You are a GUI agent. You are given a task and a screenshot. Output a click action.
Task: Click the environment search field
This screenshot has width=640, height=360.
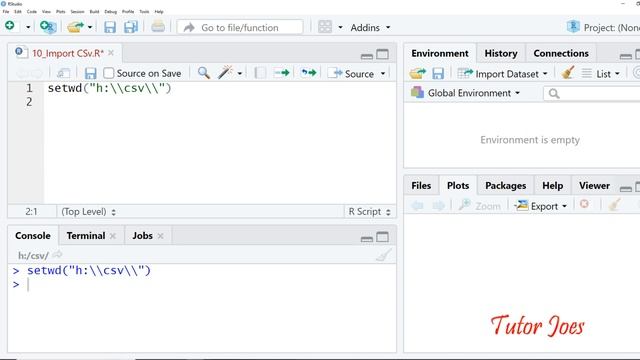(x=592, y=93)
